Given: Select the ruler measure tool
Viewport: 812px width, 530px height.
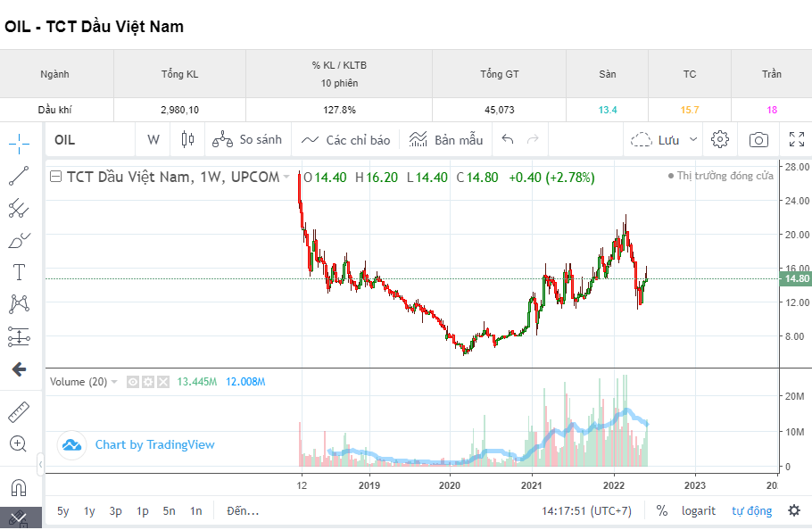Looking at the screenshot, I should (19, 411).
